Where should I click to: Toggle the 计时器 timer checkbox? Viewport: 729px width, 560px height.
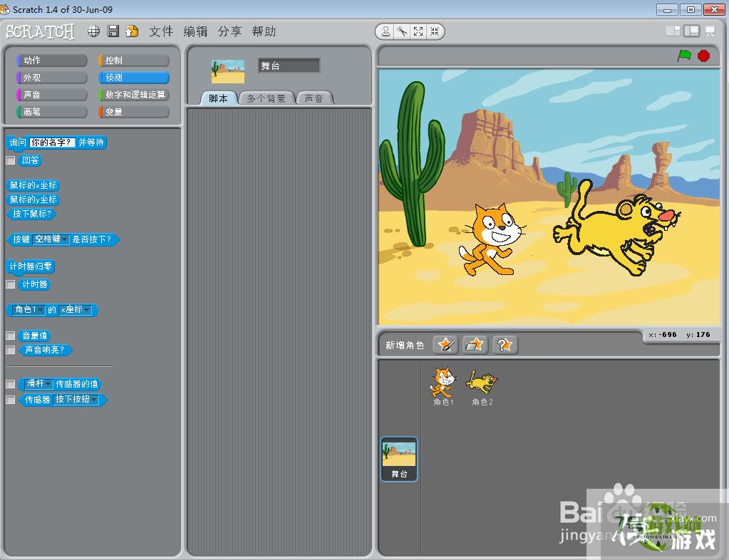(10, 284)
